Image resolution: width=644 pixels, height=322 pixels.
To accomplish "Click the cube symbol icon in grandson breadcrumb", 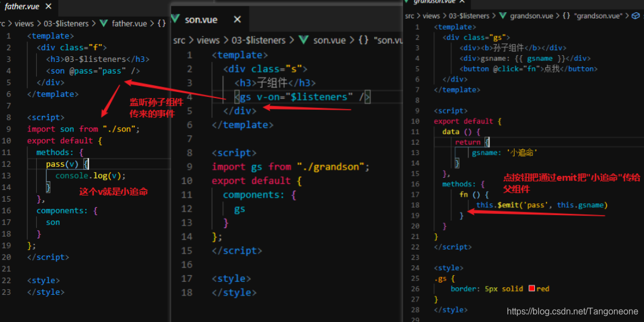I will [636, 16].
